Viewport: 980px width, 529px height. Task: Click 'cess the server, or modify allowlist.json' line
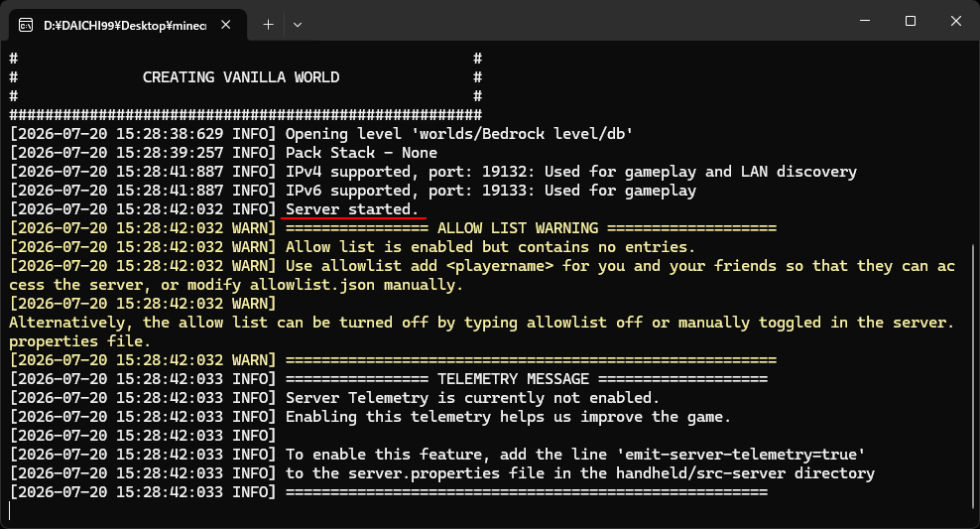tap(236, 285)
